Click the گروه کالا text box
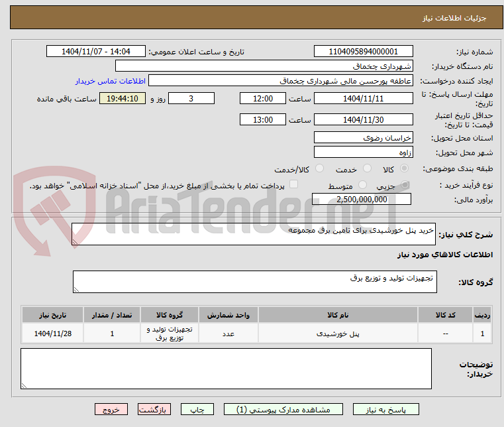Screen dimensions: 504x427 (255, 282)
